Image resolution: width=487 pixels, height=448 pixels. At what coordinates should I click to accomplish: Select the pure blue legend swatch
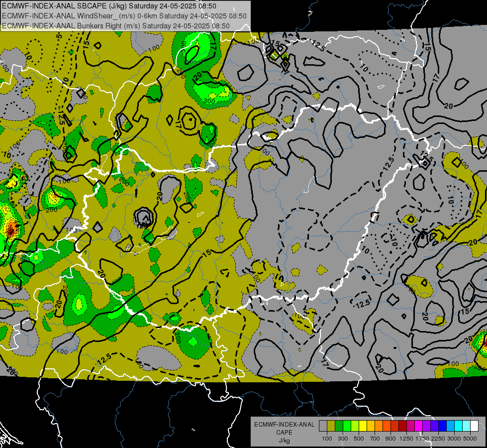tap(442, 426)
